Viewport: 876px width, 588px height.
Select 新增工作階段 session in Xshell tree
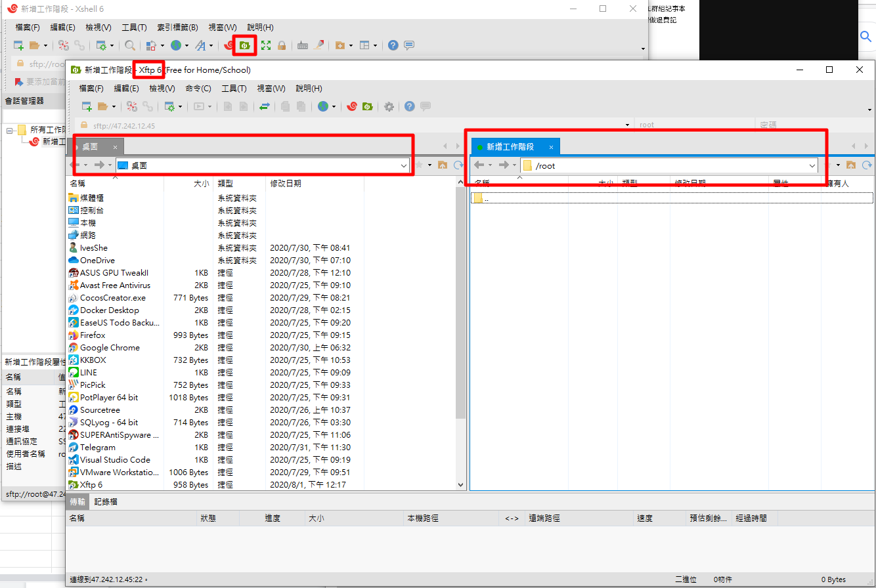tap(49, 142)
